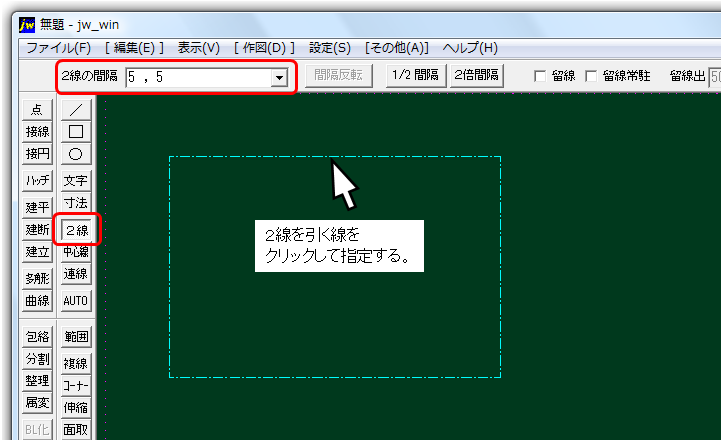
Task: Select the 範囲 range selection tool
Action: (x=76, y=336)
